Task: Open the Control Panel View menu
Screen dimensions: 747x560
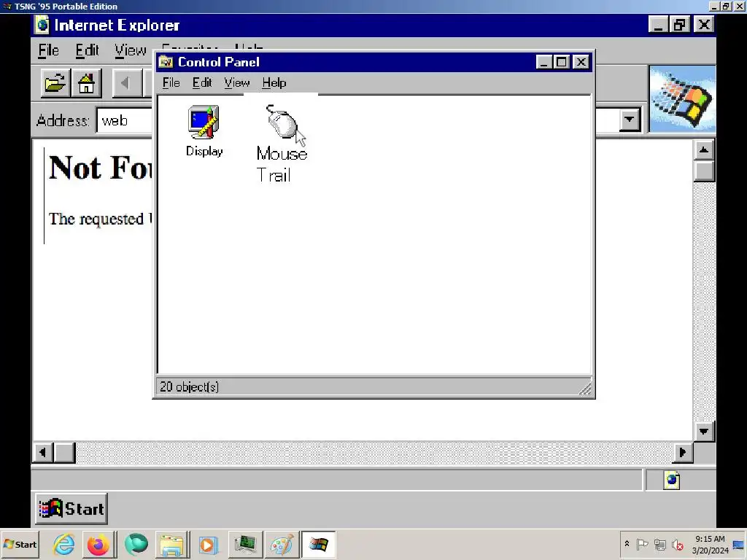Action: 237,83
